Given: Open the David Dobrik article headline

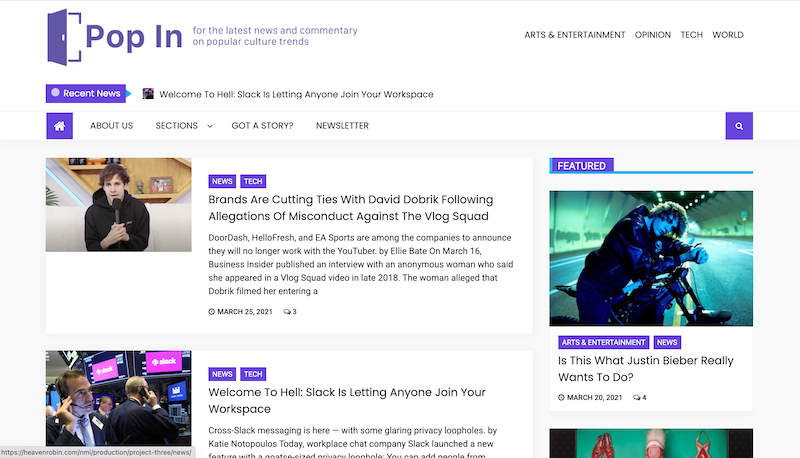Looking at the screenshot, I should [x=351, y=208].
